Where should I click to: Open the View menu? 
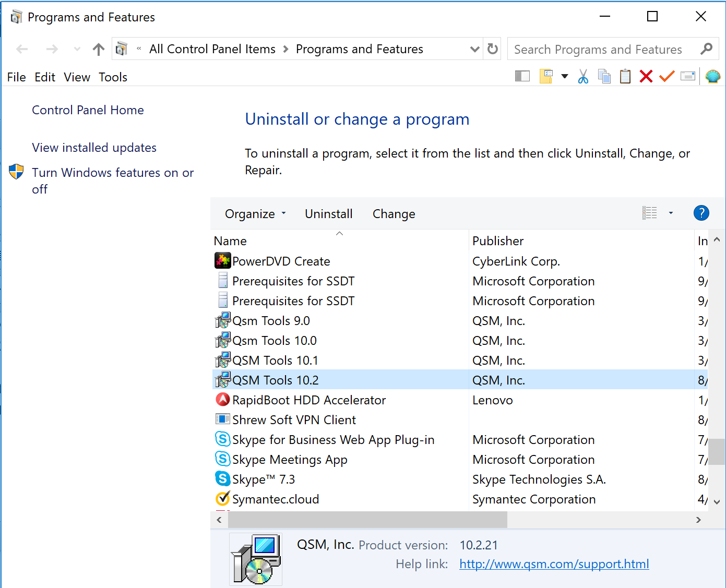[77, 77]
